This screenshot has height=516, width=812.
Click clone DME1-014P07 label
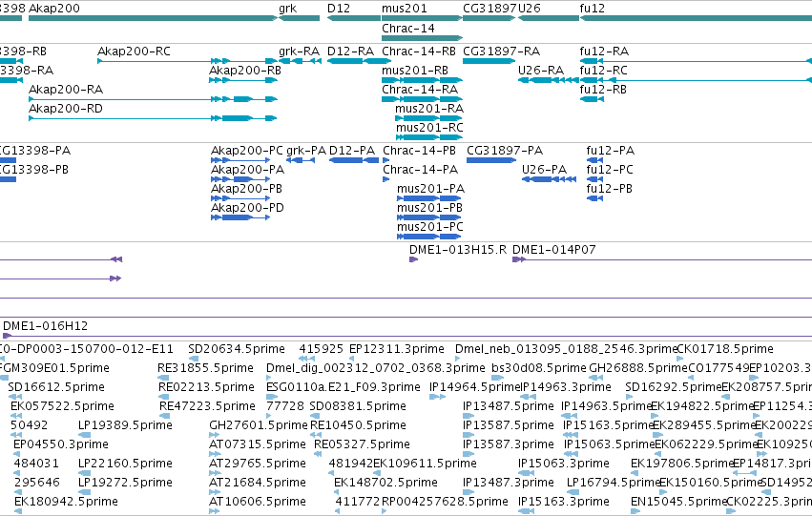[554, 250]
